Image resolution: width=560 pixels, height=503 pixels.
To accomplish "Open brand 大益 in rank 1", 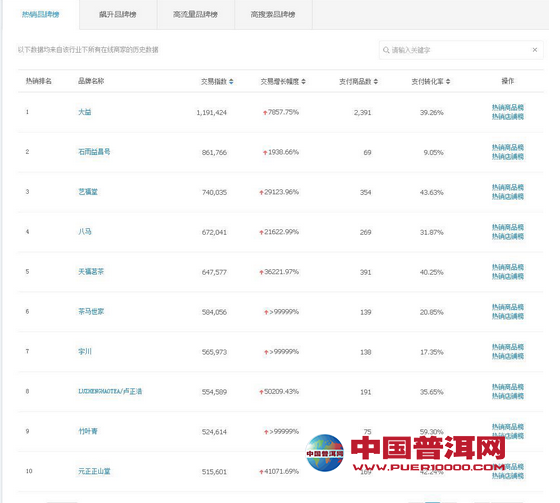I will pos(85,112).
